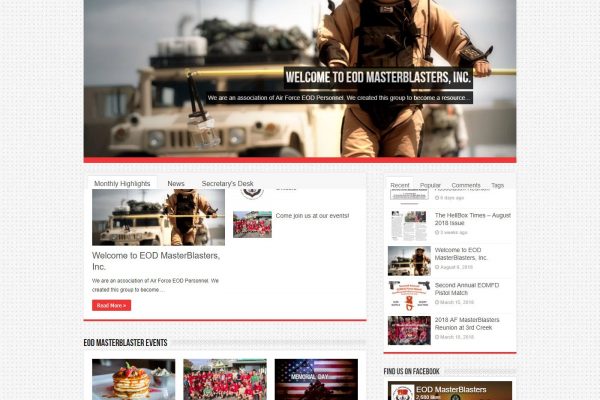
Task: Click the clock icon beside Reunion post date
Action: (437, 337)
